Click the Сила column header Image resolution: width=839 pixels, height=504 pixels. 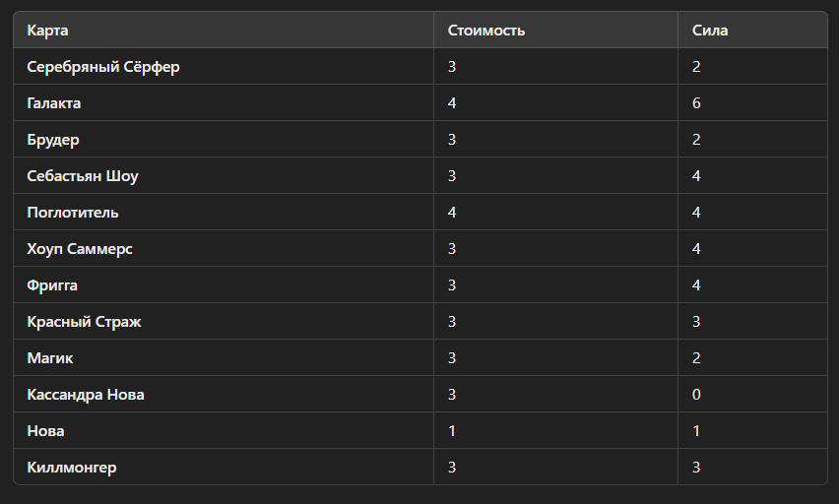tap(710, 31)
